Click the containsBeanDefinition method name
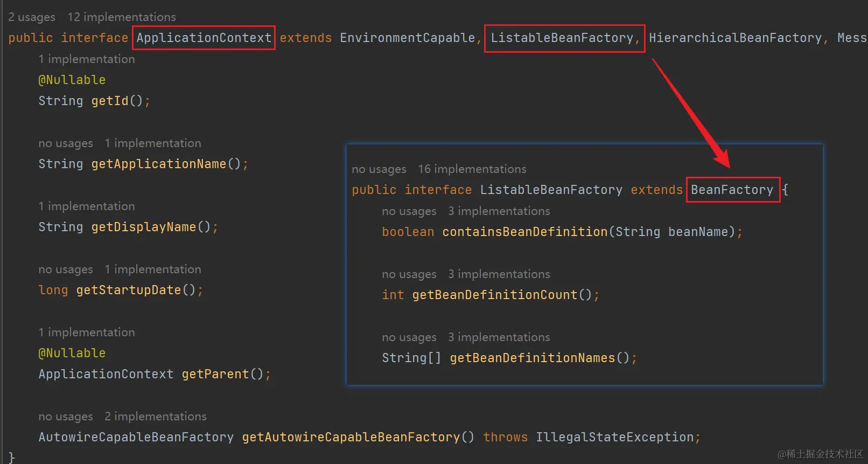Viewport: 868px width, 464px height. (x=525, y=232)
